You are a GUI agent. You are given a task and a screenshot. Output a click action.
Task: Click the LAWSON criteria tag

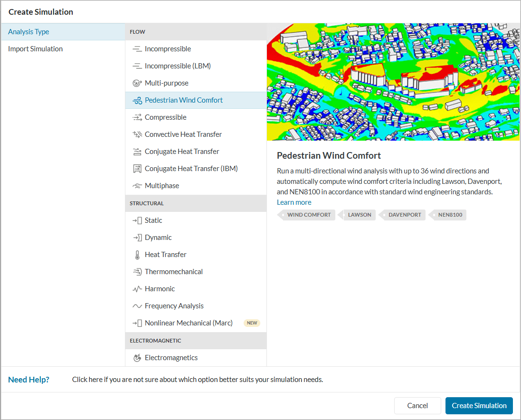click(x=360, y=215)
